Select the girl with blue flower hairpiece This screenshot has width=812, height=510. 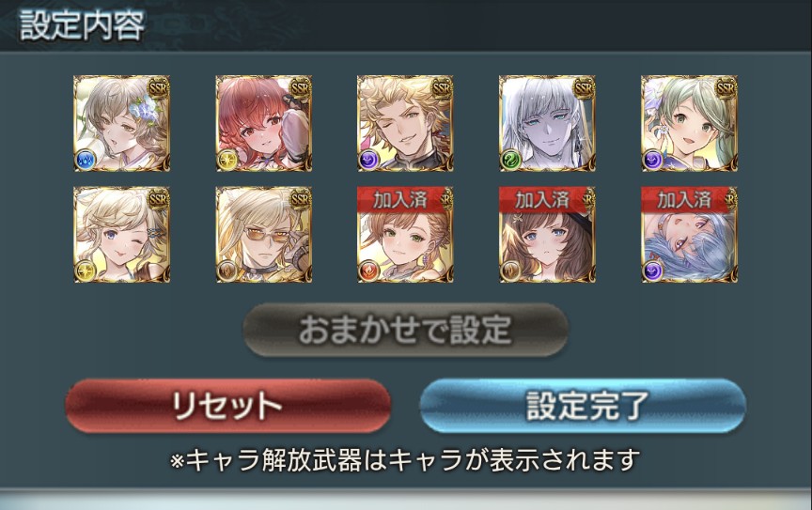121,123
